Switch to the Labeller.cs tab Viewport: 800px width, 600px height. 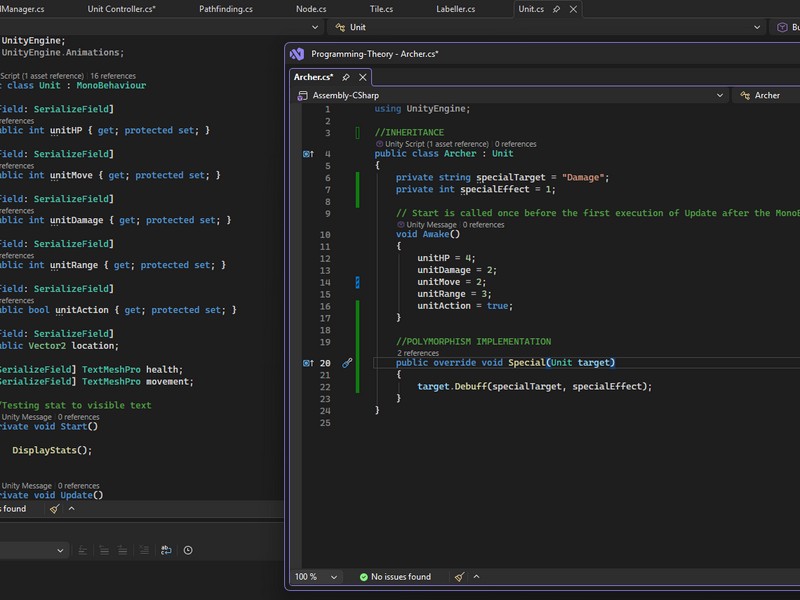(x=456, y=9)
